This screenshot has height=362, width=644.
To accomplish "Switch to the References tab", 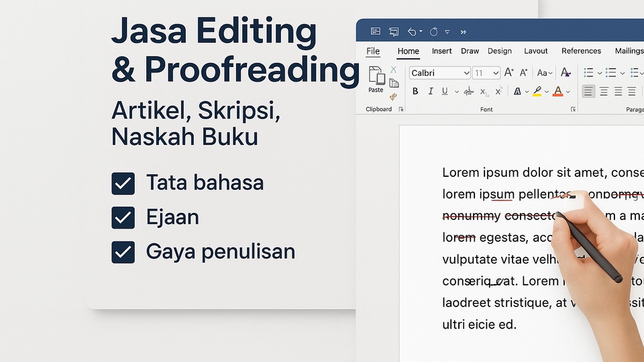I will tap(581, 51).
